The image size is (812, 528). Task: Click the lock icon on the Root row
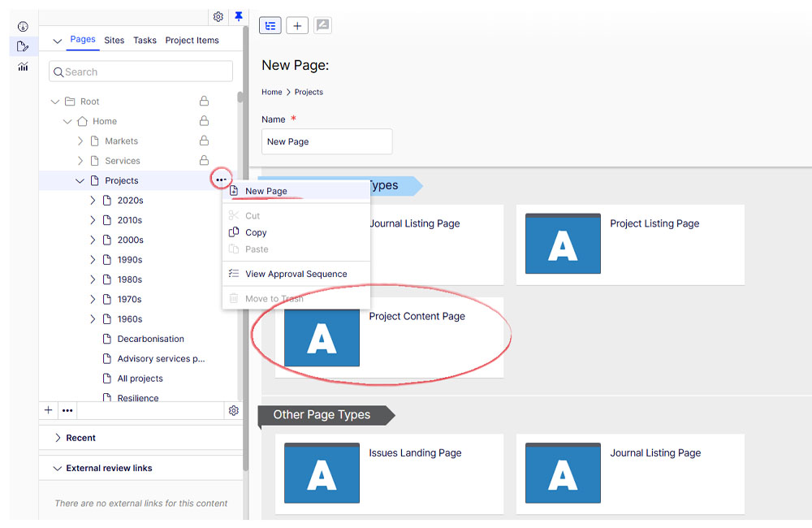click(x=204, y=101)
